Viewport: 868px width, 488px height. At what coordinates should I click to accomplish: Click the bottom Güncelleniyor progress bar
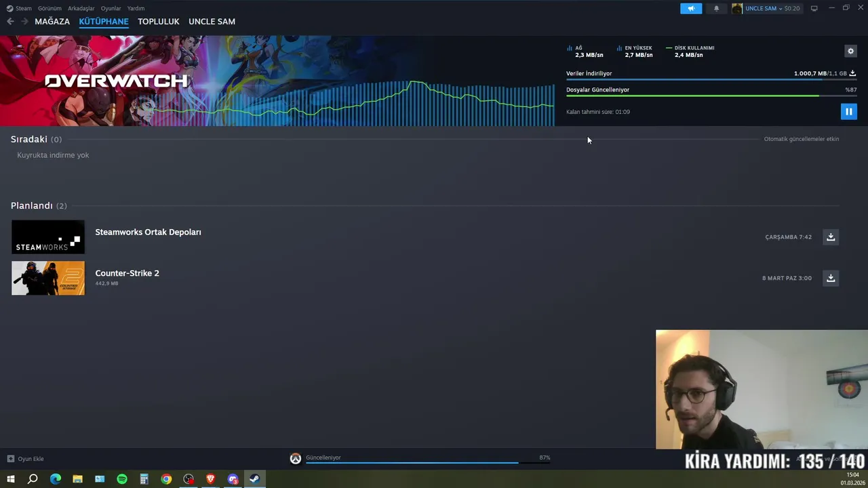click(x=428, y=463)
